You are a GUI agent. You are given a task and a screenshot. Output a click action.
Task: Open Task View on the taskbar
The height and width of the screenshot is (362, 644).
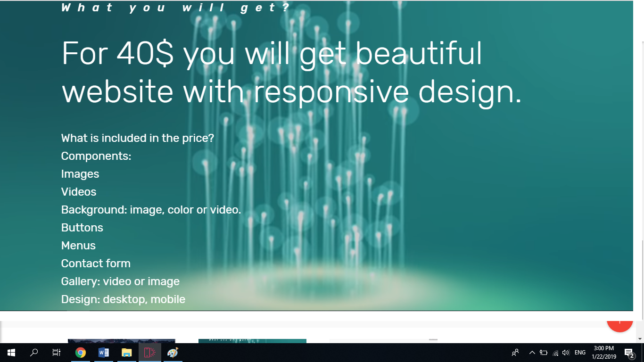click(x=56, y=352)
